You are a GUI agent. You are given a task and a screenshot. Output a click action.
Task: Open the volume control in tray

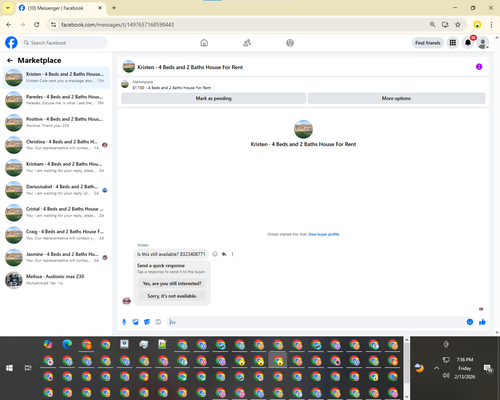click(x=446, y=376)
